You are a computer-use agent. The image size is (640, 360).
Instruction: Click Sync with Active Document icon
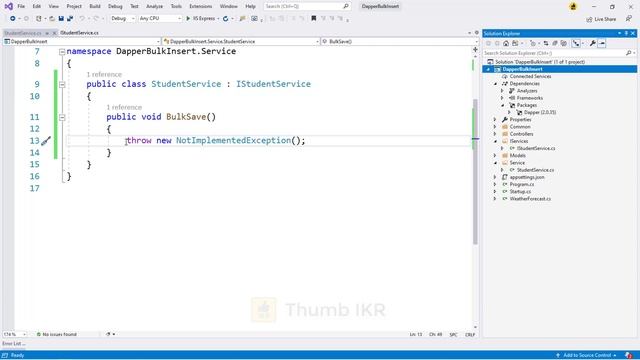(546, 43)
